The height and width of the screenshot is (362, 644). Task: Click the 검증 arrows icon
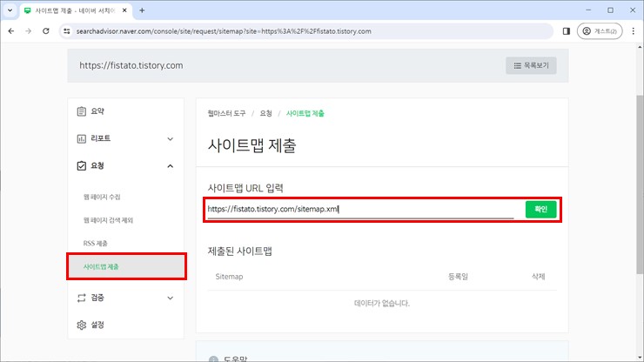point(81,298)
